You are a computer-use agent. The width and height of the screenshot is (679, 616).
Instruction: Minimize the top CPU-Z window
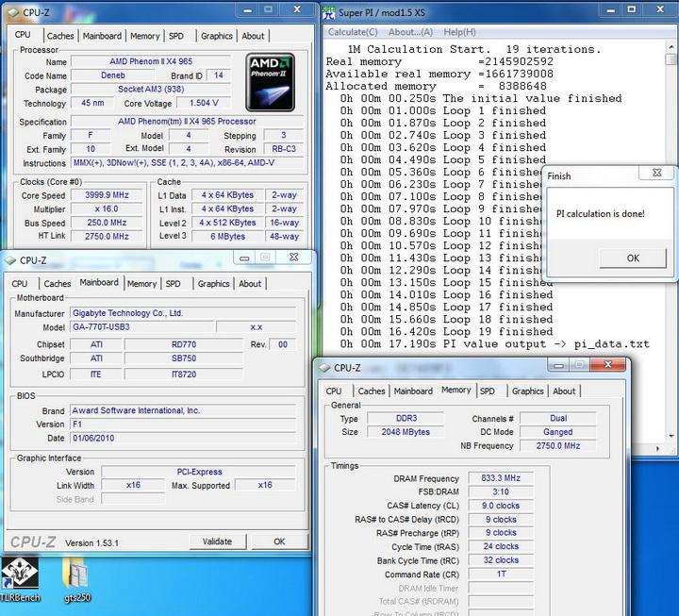click(x=248, y=9)
